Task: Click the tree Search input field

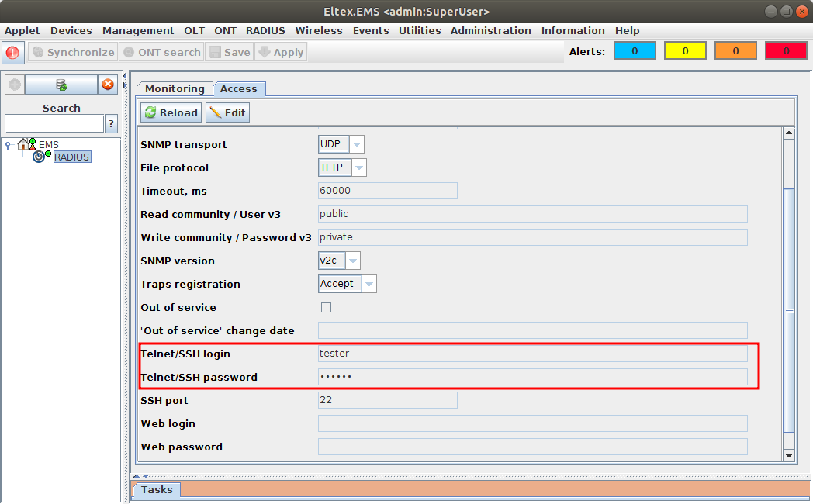Action: coord(54,124)
